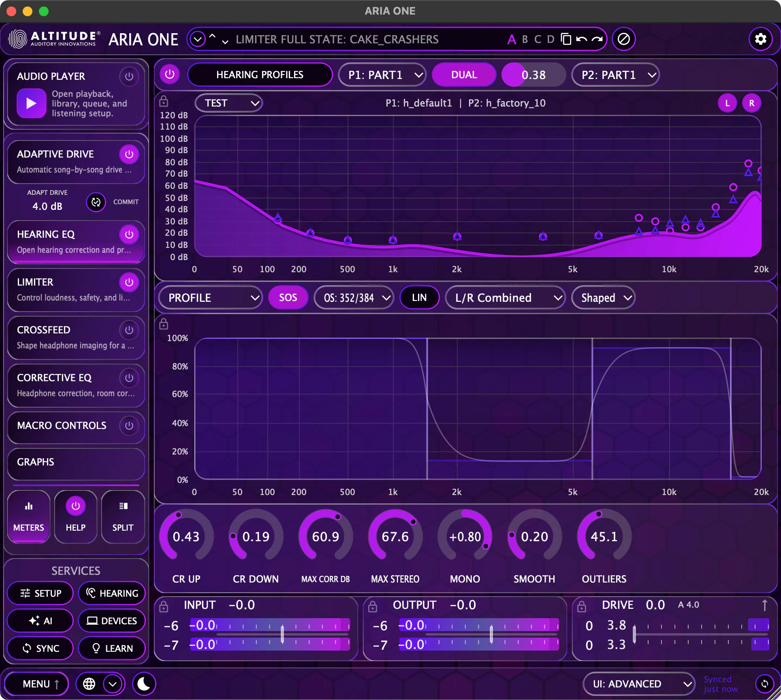Click the Adapt Drive refresh icon
This screenshot has width=781, height=700.
pyautogui.click(x=96, y=202)
